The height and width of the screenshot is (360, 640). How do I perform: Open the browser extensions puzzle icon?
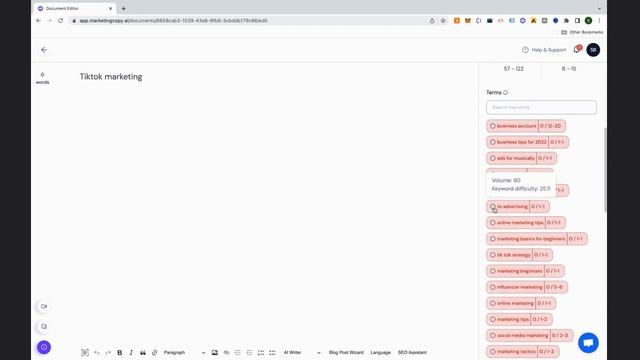[x=567, y=20]
